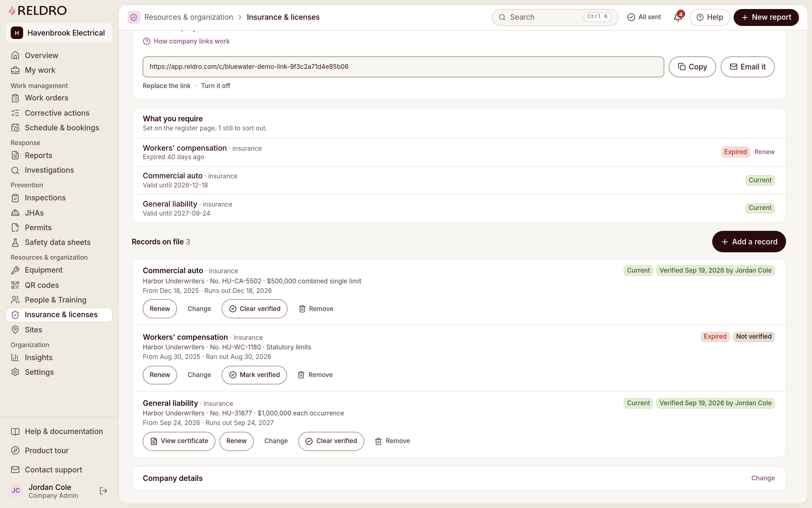This screenshot has height=508, width=812.
Task: Click the Email it button
Action: pyautogui.click(x=747, y=67)
